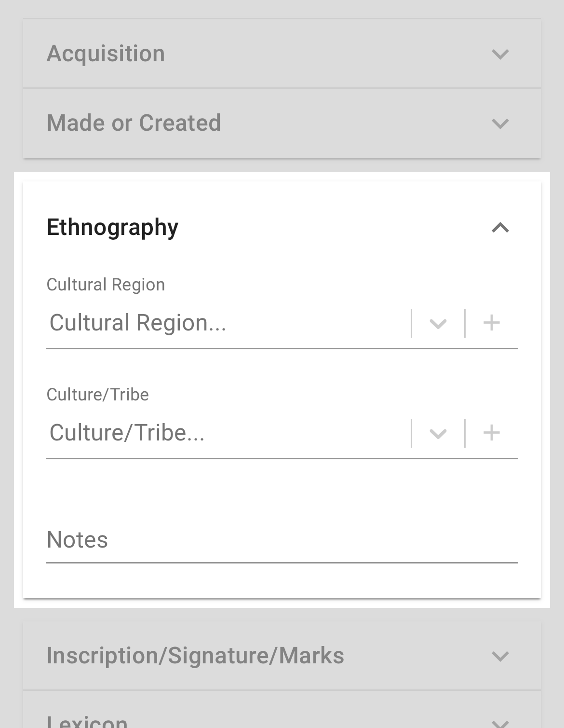The height and width of the screenshot is (728, 564).
Task: Click the expand arrow on Inscription/Signature/Marks
Action: [x=500, y=655]
